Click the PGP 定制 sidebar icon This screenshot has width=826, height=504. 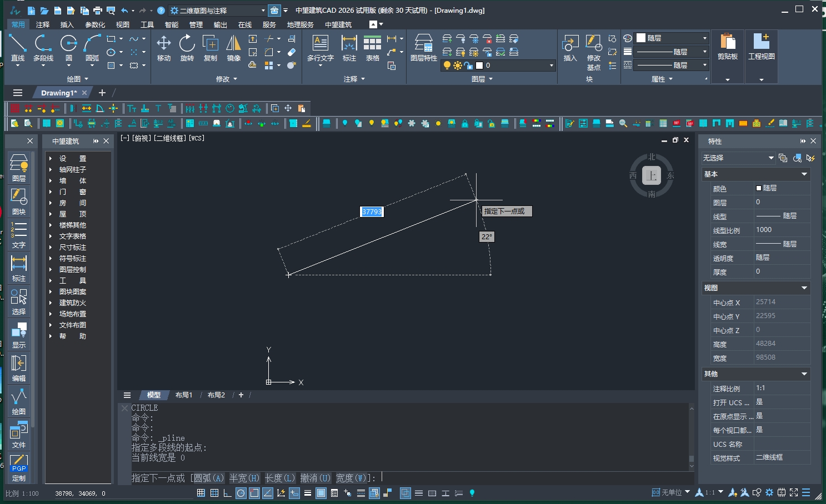tap(19, 468)
